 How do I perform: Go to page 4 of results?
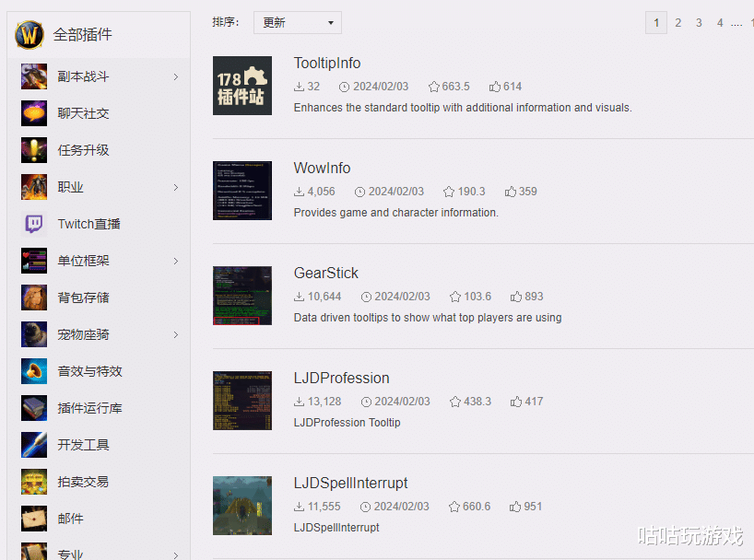720,23
